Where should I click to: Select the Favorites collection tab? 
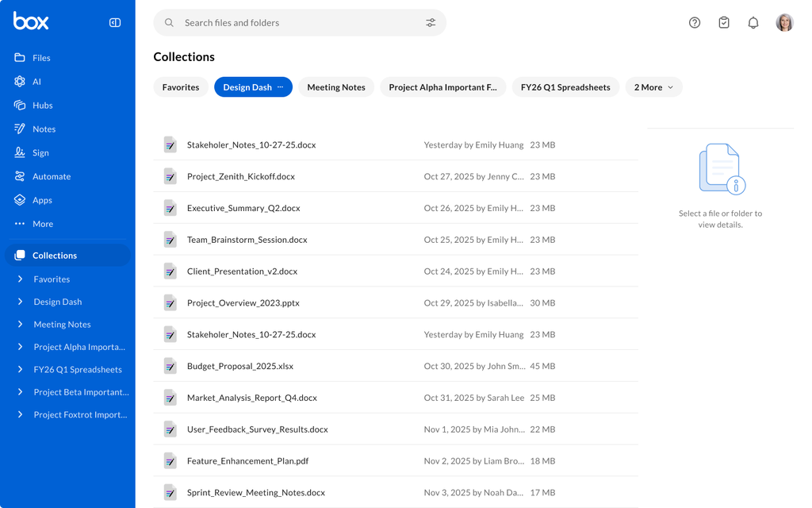click(181, 87)
